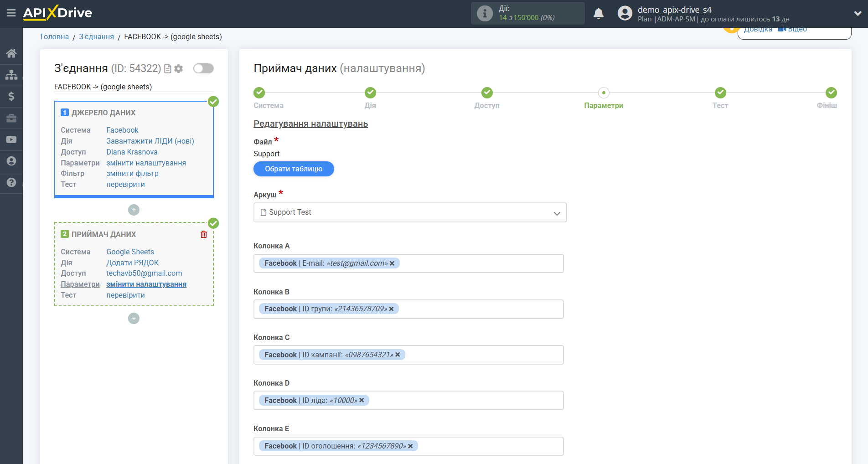Open the user profile icon in sidebar
Screen dimensions: 868x464
click(11, 161)
